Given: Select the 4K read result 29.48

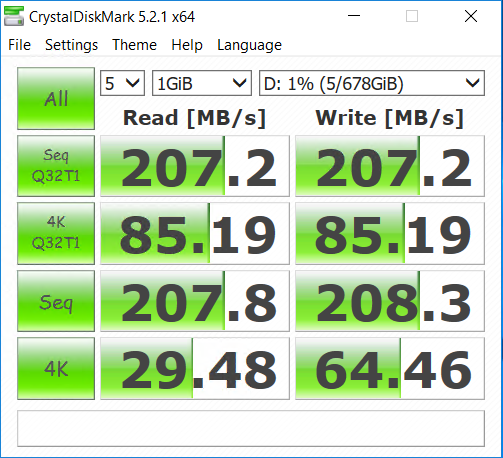Looking at the screenshot, I should (195, 368).
